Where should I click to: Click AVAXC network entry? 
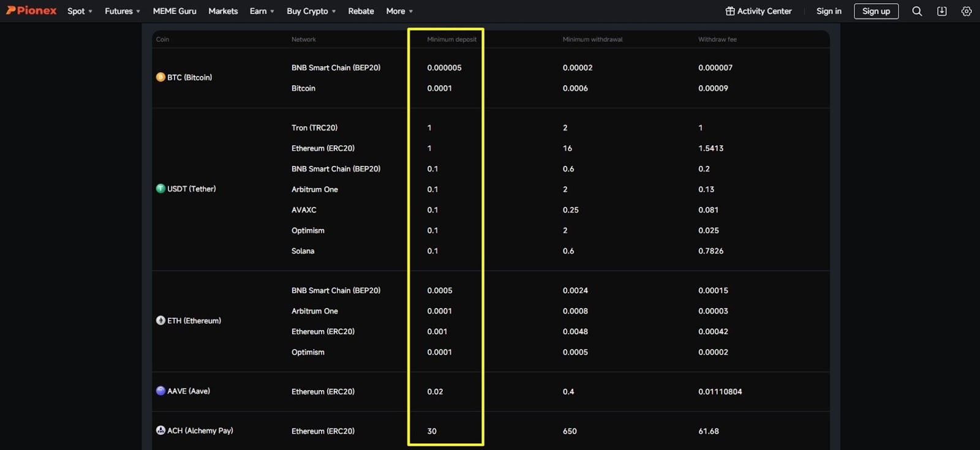[304, 209]
